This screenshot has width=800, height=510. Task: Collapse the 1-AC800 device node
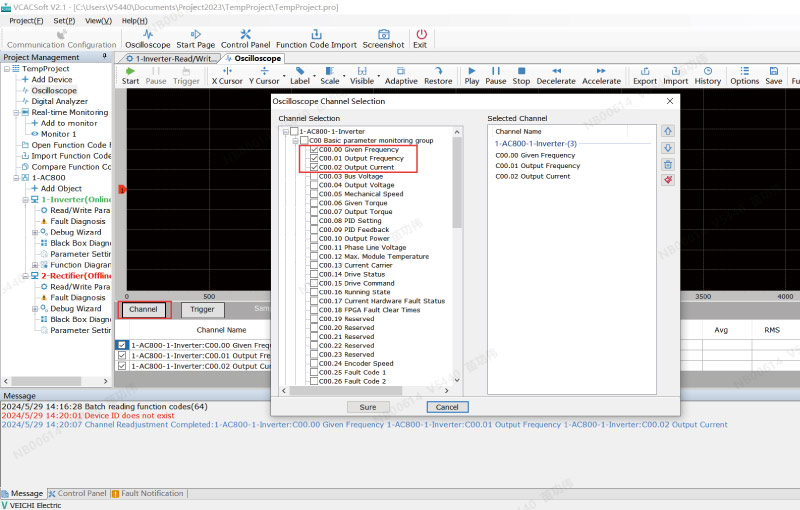tap(16, 177)
